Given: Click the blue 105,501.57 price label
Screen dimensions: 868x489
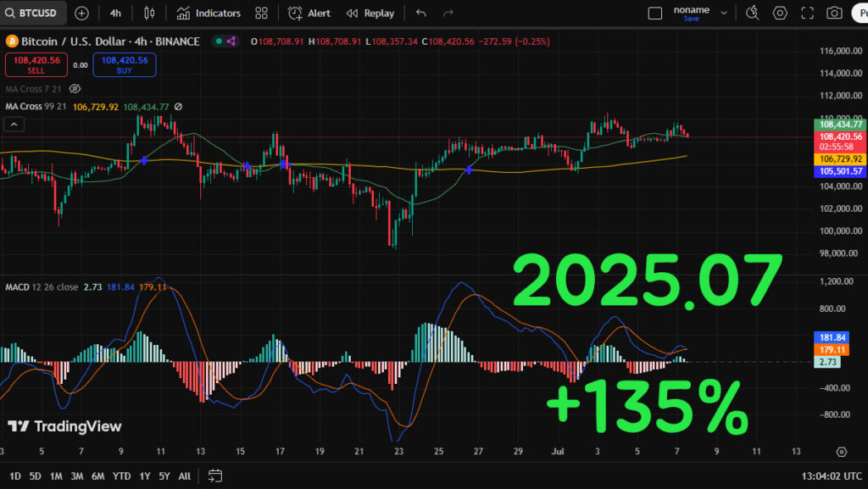Looking at the screenshot, I should tap(840, 171).
